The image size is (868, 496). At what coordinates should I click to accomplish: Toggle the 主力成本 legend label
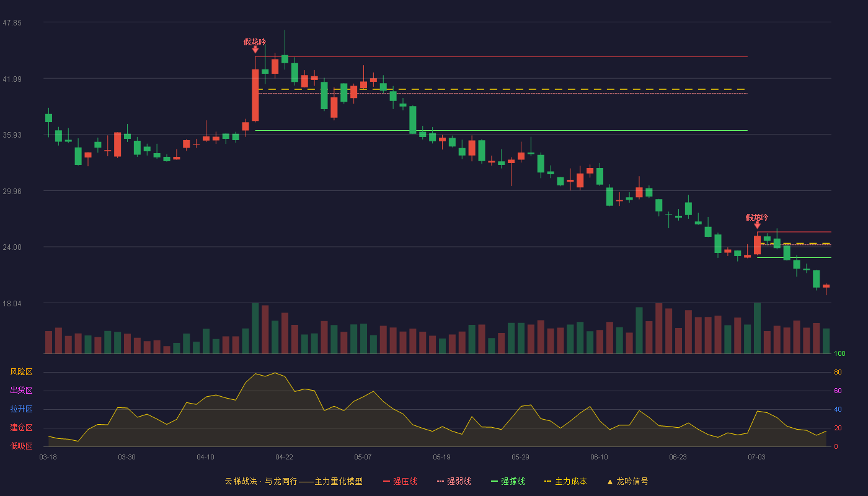[x=570, y=481]
